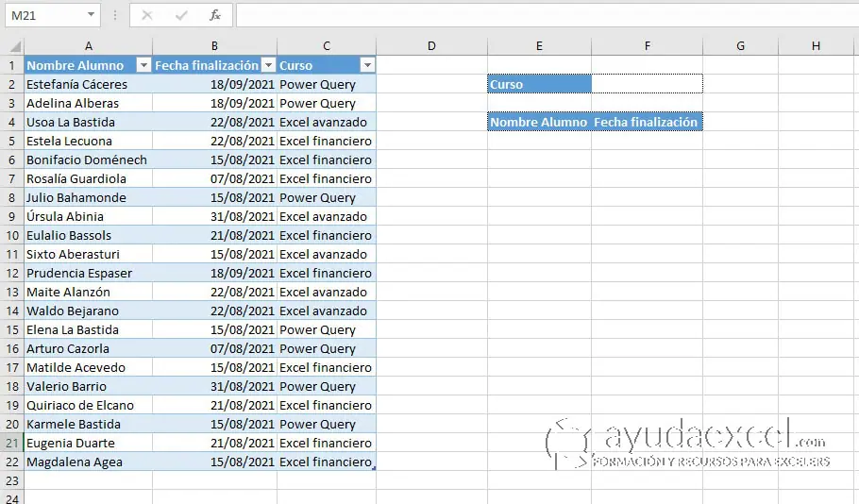Expand the Curso column filter dropdown
Image resolution: width=859 pixels, height=504 pixels.
[x=367, y=65]
